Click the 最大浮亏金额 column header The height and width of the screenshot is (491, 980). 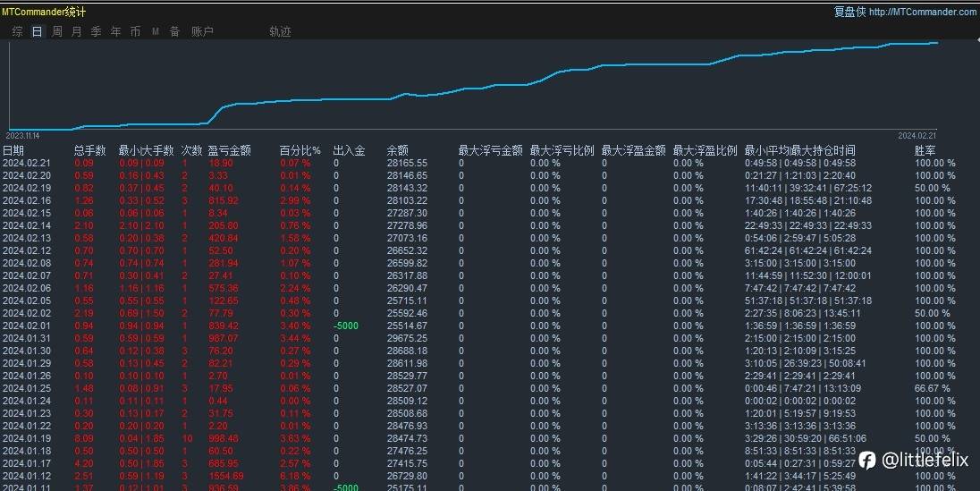pos(490,150)
